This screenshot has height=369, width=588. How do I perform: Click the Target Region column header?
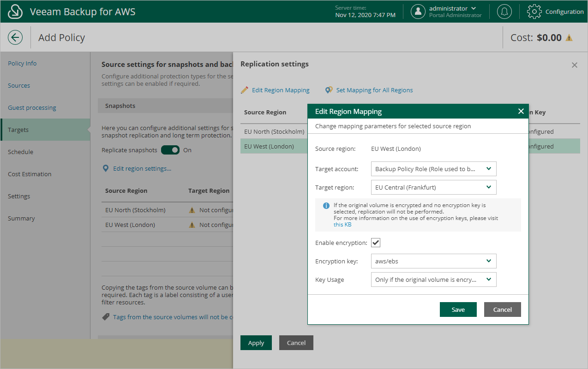tap(209, 190)
